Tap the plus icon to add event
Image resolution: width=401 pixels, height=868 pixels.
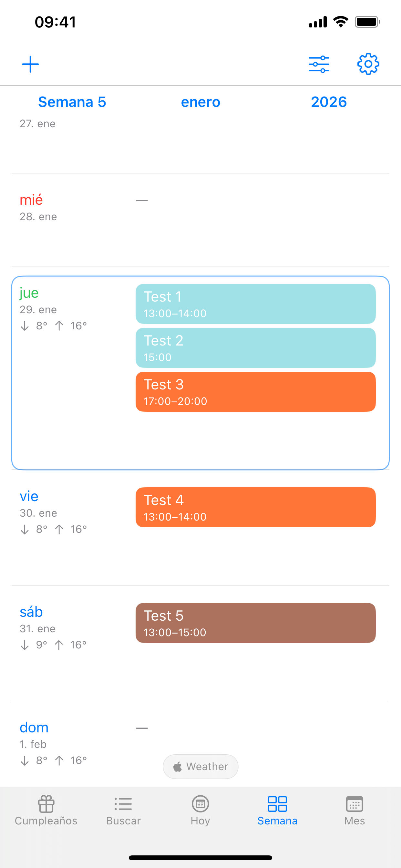pyautogui.click(x=30, y=64)
